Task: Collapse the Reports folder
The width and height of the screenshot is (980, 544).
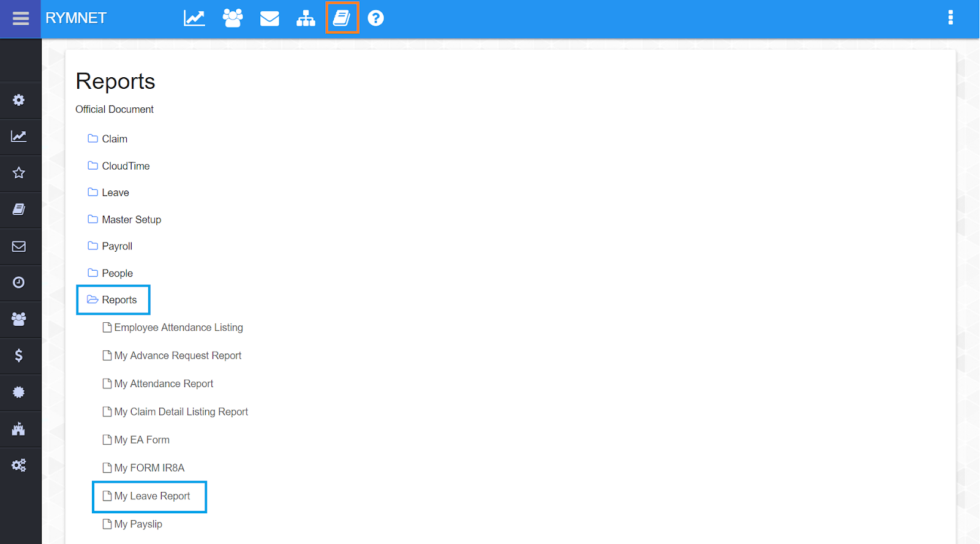Action: [x=119, y=300]
